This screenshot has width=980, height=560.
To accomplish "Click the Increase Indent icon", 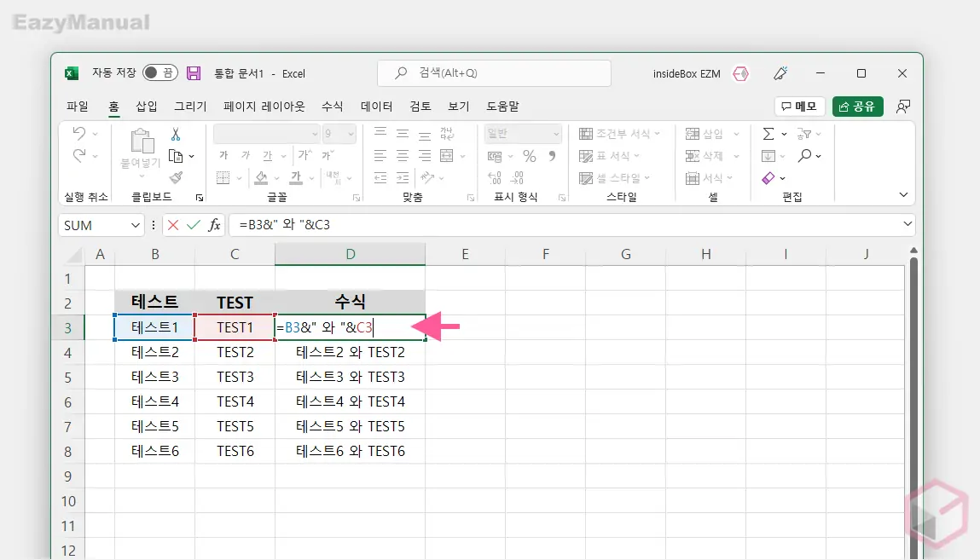I will (x=403, y=178).
